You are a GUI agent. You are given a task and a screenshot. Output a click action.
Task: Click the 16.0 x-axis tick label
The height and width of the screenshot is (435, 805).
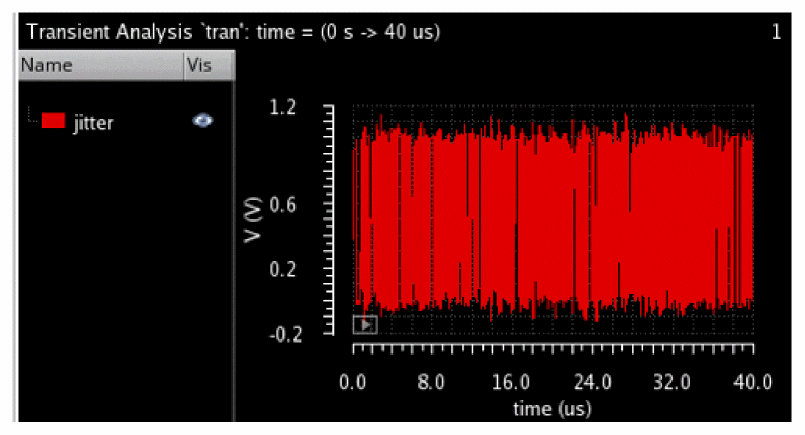511,382
